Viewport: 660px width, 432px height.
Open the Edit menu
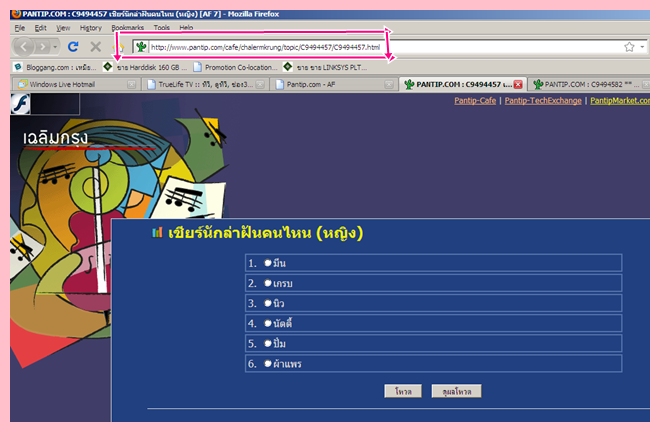40,28
